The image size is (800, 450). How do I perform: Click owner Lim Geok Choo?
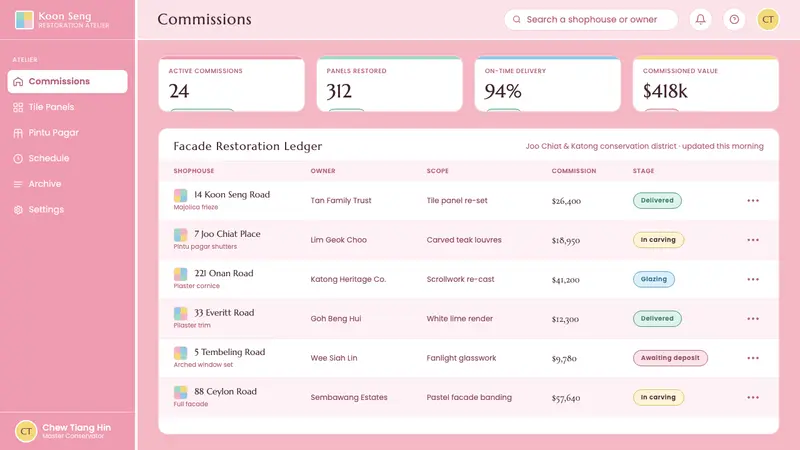(x=338, y=240)
